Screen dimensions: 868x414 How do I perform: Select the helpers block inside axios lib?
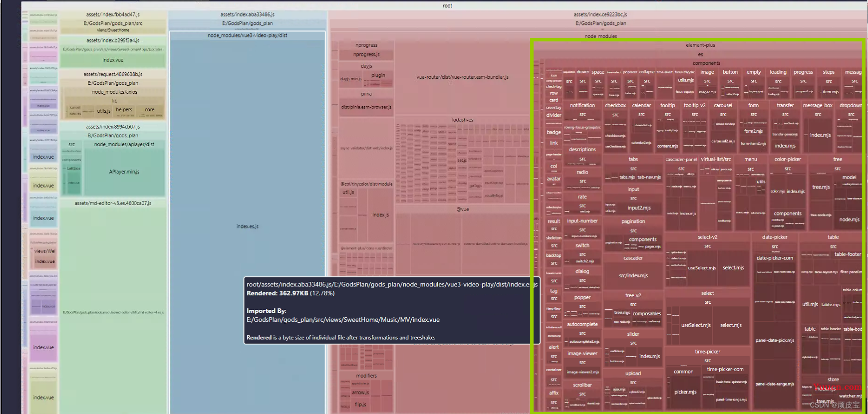pos(124,110)
